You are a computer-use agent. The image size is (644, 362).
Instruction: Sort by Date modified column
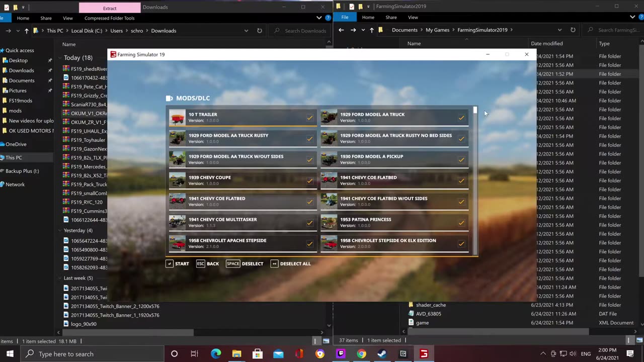tap(546, 43)
